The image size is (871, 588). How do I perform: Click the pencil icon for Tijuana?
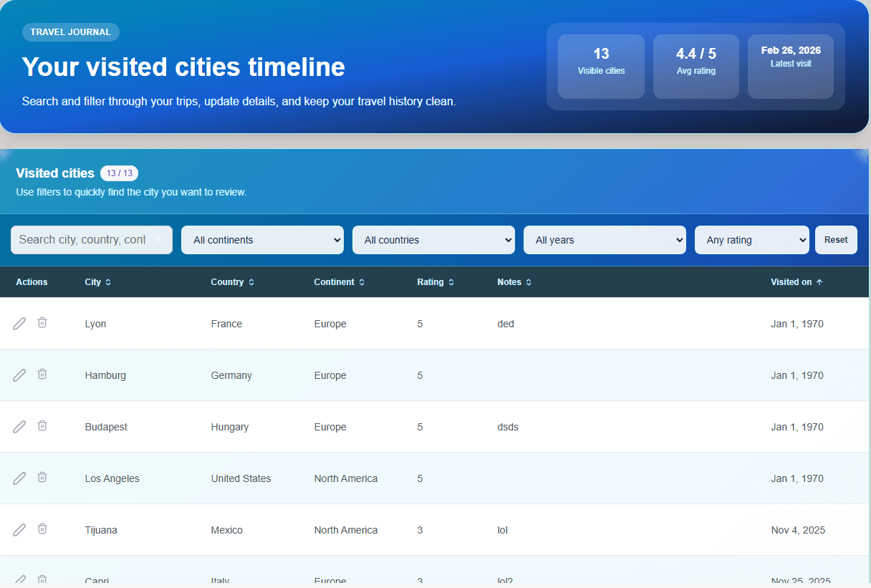(19, 530)
